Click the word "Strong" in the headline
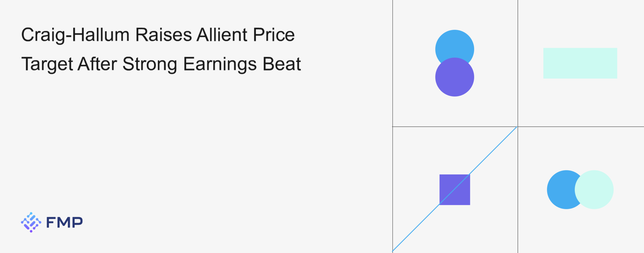Viewport: 644px width, 253px height. click(x=150, y=64)
